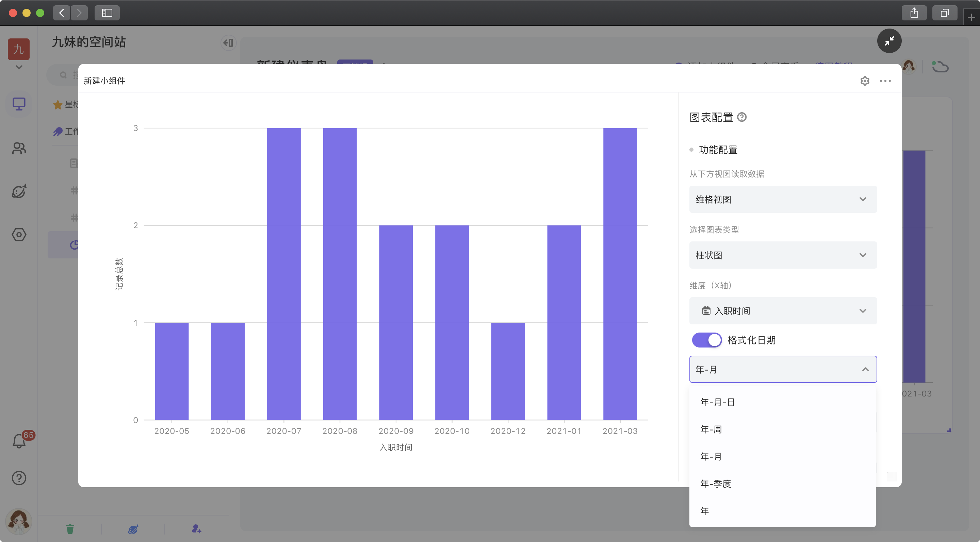980x542 pixels.
Task: Click the chart configuration help icon
Action: click(x=741, y=117)
